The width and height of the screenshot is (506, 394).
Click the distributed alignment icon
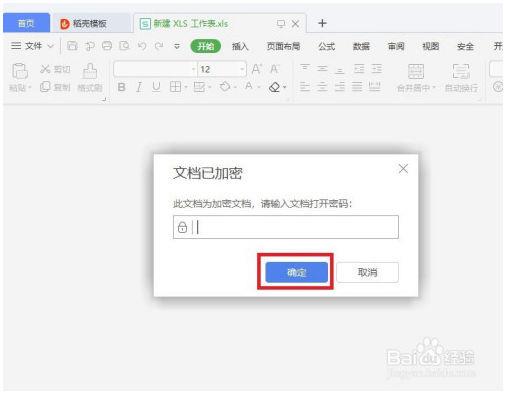point(374,87)
